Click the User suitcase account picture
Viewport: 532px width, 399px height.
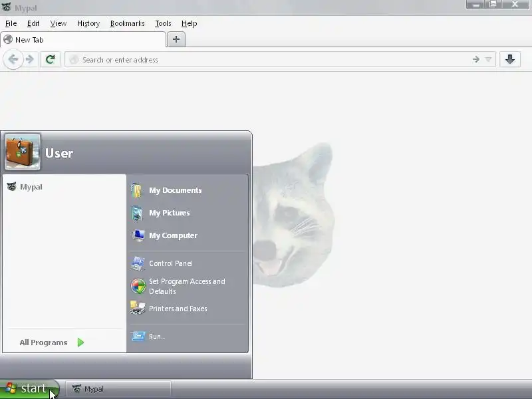[x=23, y=152]
